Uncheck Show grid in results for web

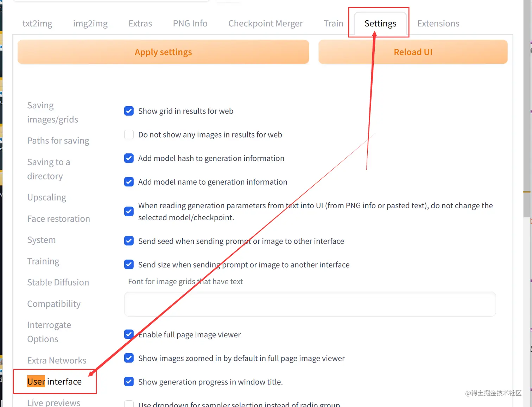point(129,111)
